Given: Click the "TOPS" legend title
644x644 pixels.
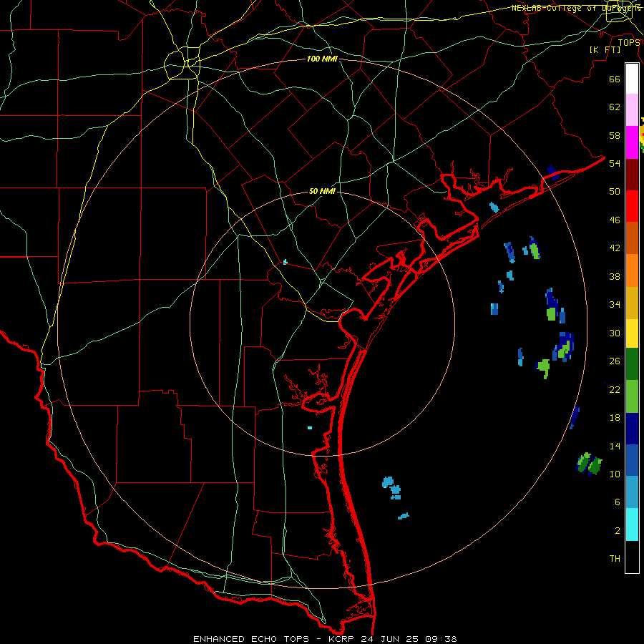Looking at the screenshot, I should tap(629, 43).
